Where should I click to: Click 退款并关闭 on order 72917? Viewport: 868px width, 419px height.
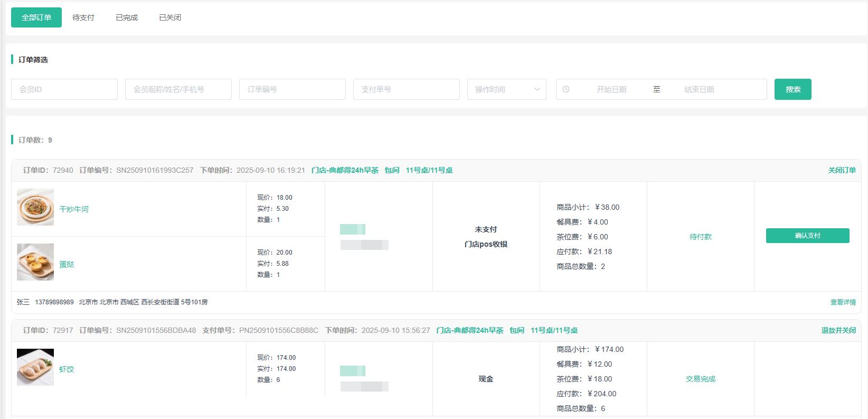[x=838, y=330]
